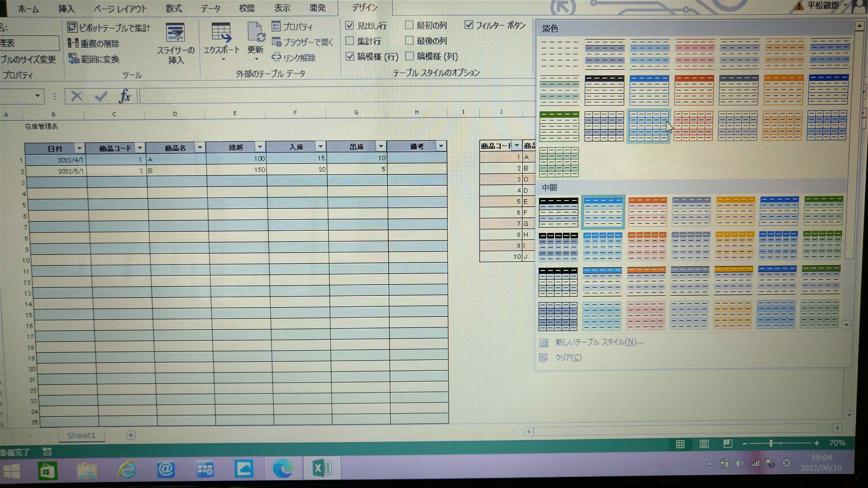Click the 表示 (View) ribbon tab
The image size is (868, 488).
point(282,8)
